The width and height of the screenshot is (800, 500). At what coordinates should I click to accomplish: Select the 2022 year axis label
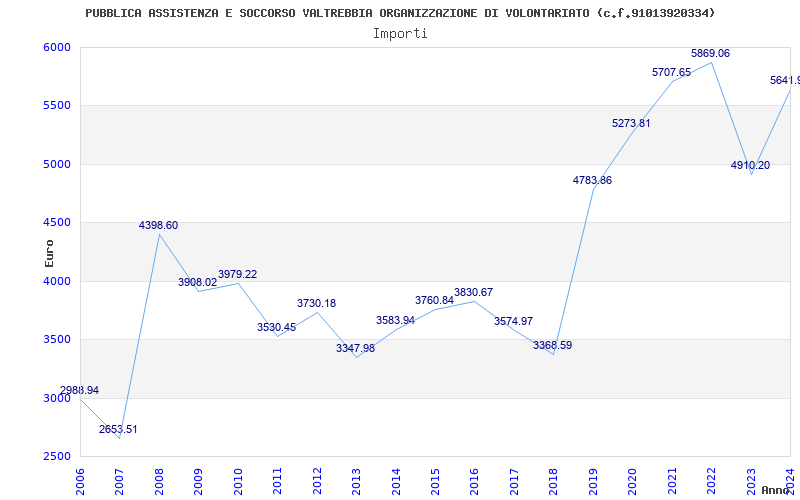click(712, 482)
